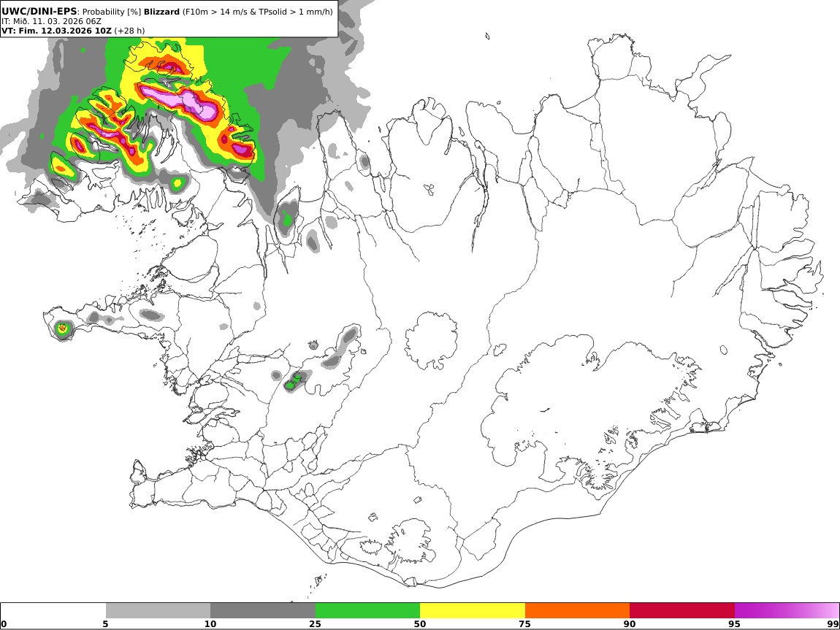Click the yellow 50-75% legend swatch
Image resolution: width=840 pixels, height=630 pixels.
473,611
